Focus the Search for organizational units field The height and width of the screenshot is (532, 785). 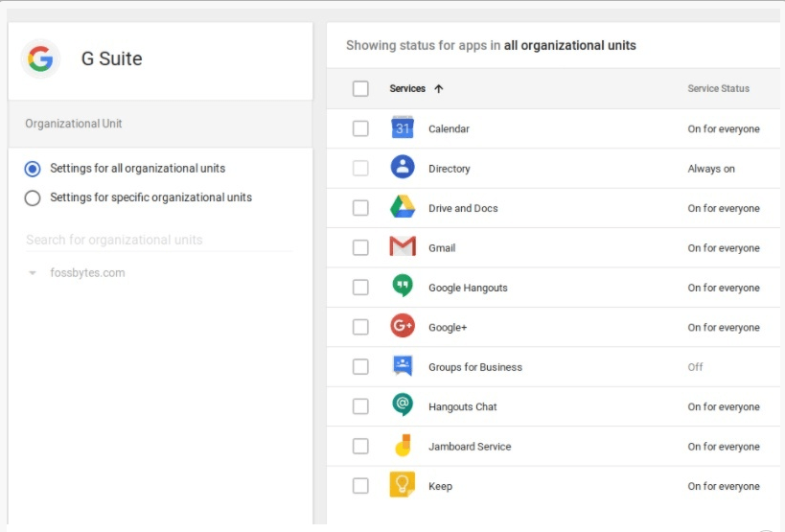[x=159, y=240]
